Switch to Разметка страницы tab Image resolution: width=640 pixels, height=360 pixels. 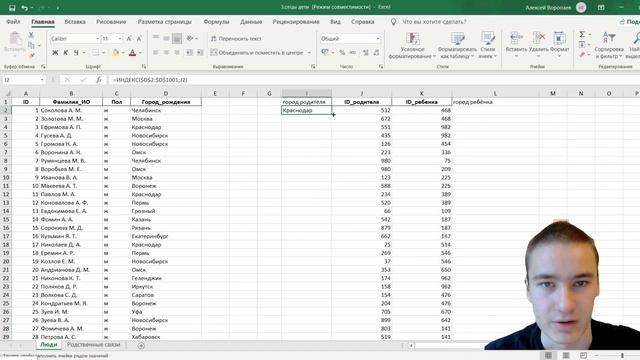tap(164, 22)
